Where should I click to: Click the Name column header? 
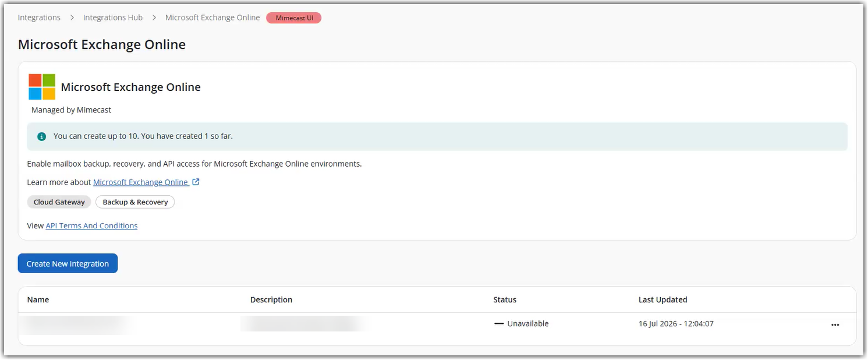click(38, 299)
